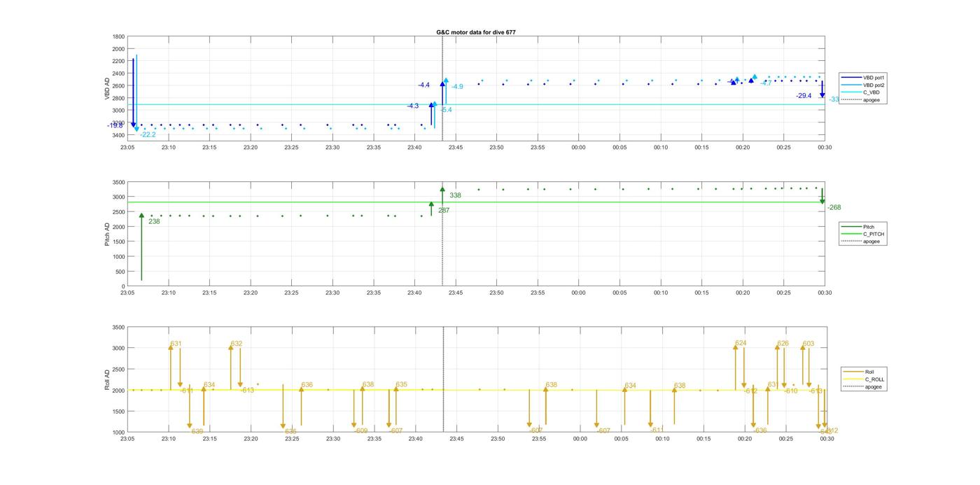980x485 pixels.
Task: Click the '287' annotation in Pitch plot
Action: (444, 210)
